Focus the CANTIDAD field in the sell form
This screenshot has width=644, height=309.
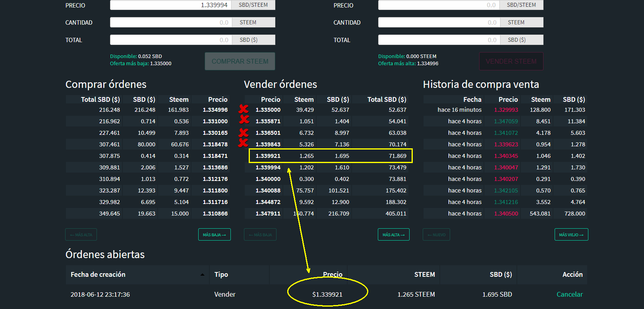(439, 23)
